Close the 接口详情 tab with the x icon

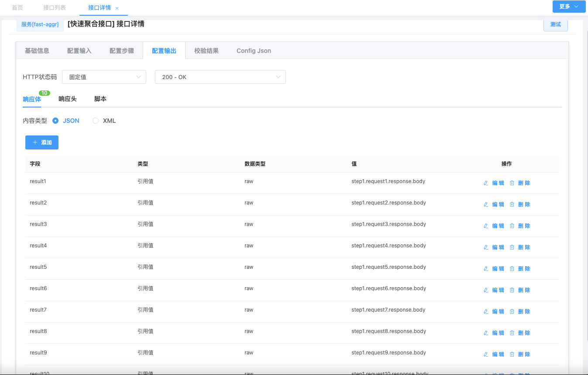click(x=117, y=8)
